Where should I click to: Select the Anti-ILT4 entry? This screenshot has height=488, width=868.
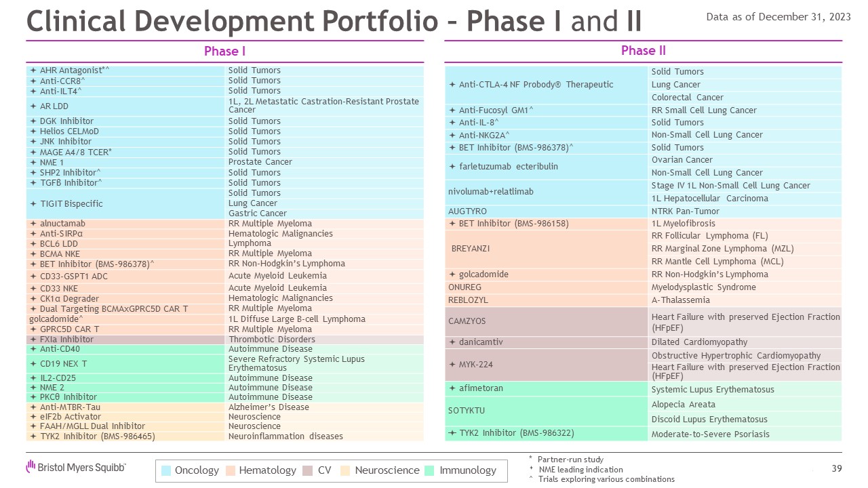[125, 91]
